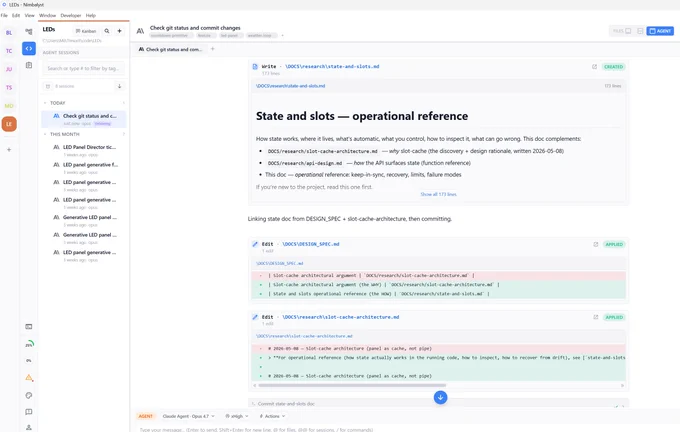Switch to the blue AGENT view button
Screen dimensions: 680x432
(x=660, y=31)
